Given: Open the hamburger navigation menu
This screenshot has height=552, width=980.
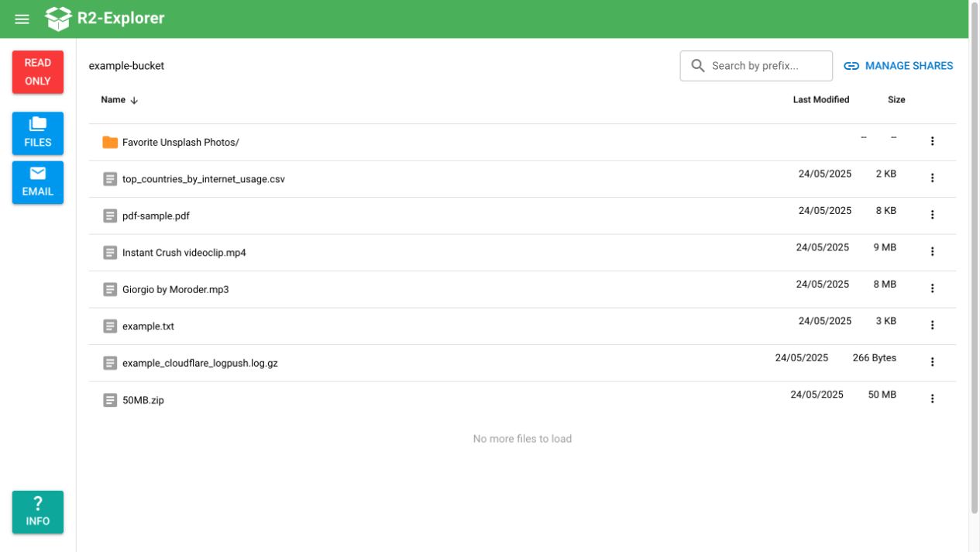Looking at the screenshot, I should coord(22,19).
